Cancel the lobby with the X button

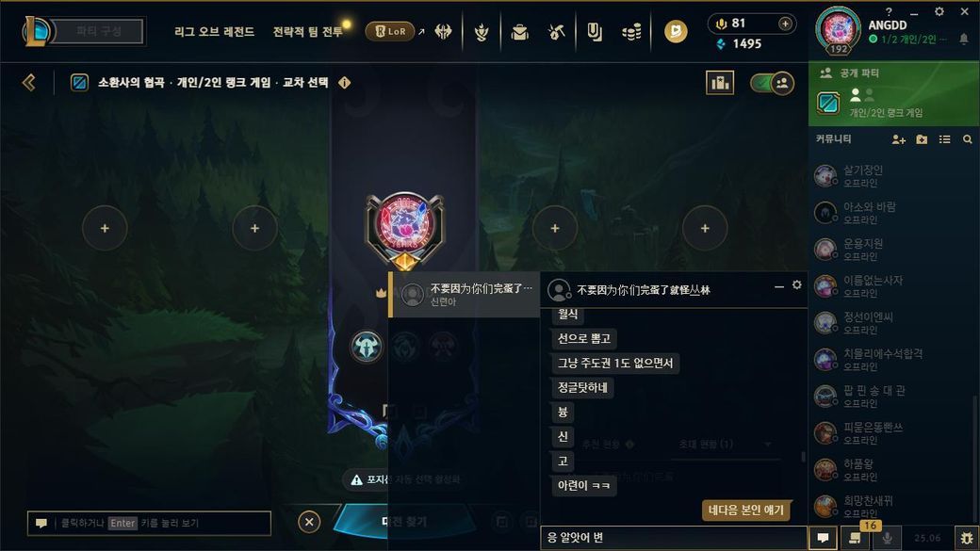click(309, 522)
